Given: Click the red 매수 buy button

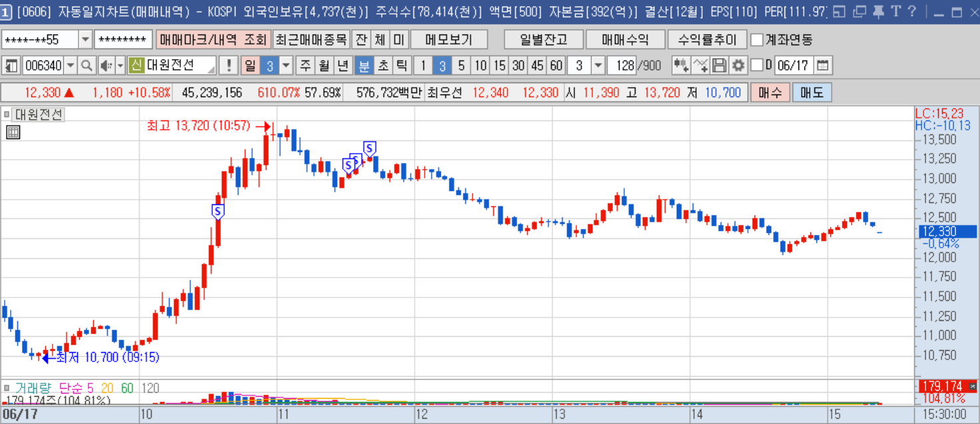Looking at the screenshot, I should [769, 92].
